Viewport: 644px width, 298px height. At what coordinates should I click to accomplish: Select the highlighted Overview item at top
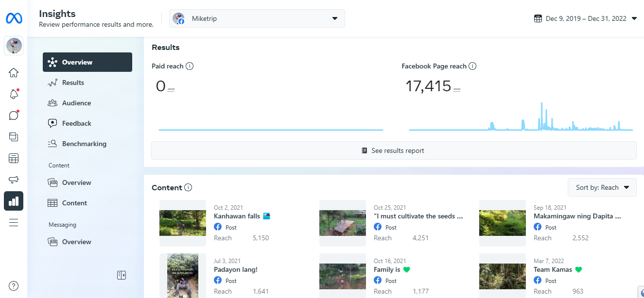(x=87, y=62)
